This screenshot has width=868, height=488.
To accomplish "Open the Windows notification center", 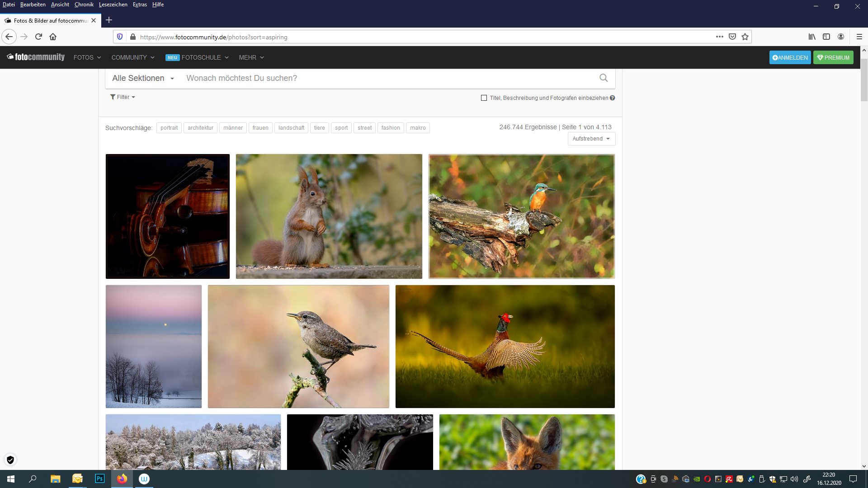I will (853, 479).
